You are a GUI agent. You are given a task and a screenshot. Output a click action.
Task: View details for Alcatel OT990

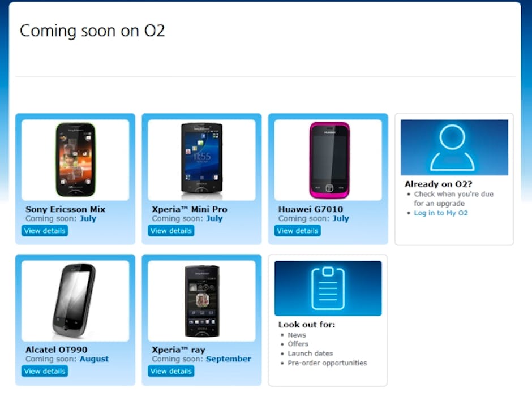[x=45, y=371]
